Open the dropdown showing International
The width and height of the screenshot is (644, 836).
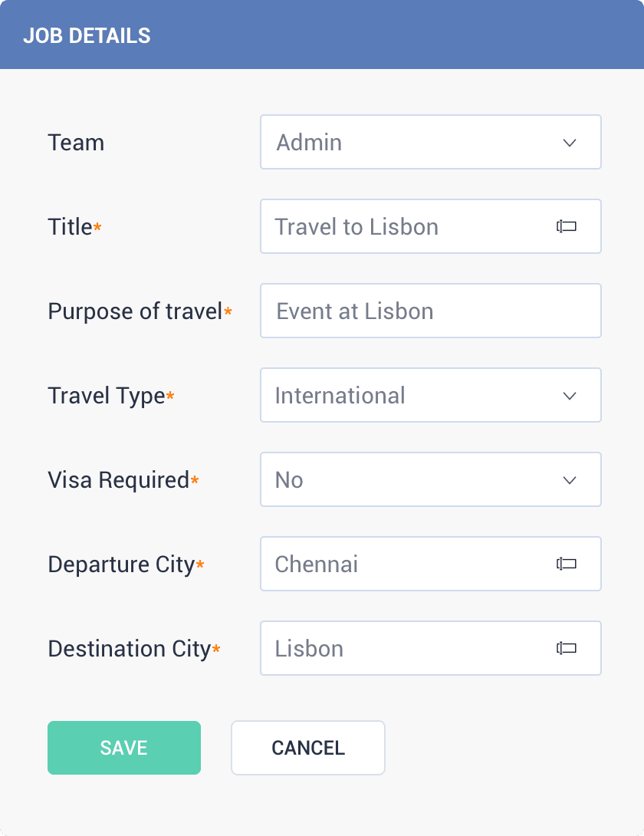click(431, 395)
